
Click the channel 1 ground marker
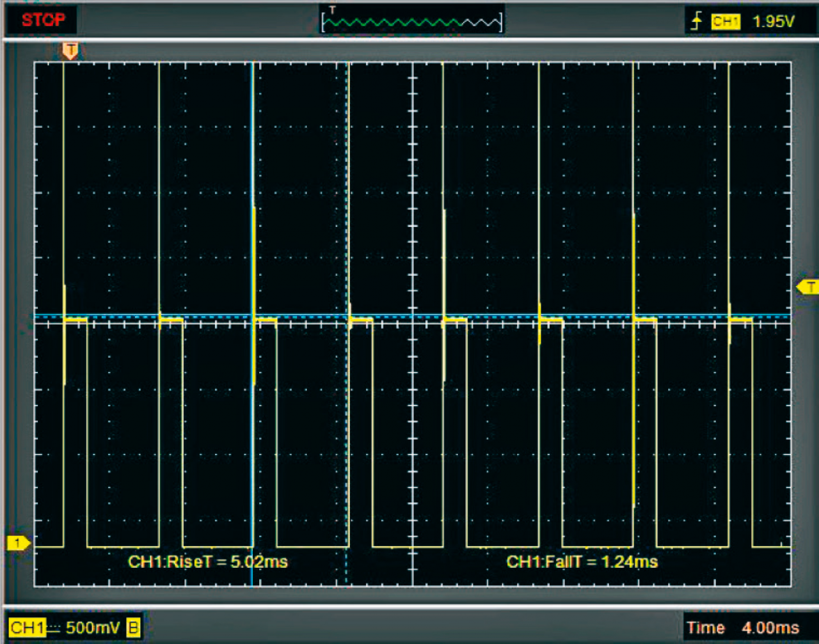19,544
